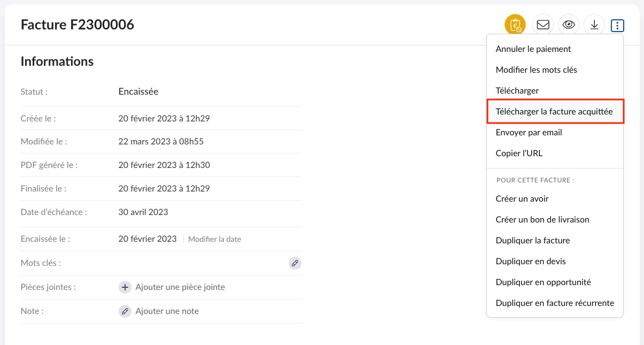Choose Modifier les mots clés

coord(536,70)
